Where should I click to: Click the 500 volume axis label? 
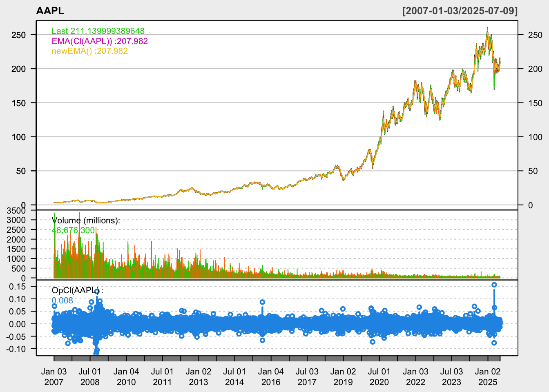pyautogui.click(x=18, y=269)
